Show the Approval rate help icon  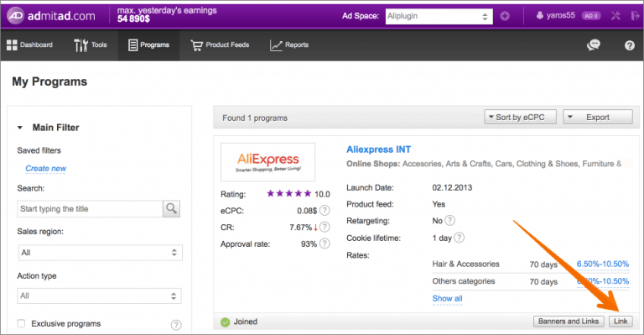pyautogui.click(x=325, y=243)
